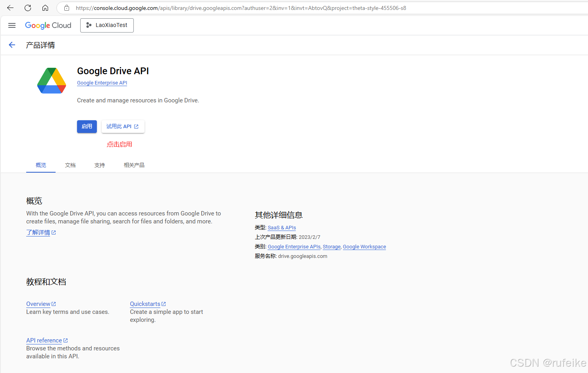Open the API reference link
This screenshot has width=588, height=373.
pos(47,340)
